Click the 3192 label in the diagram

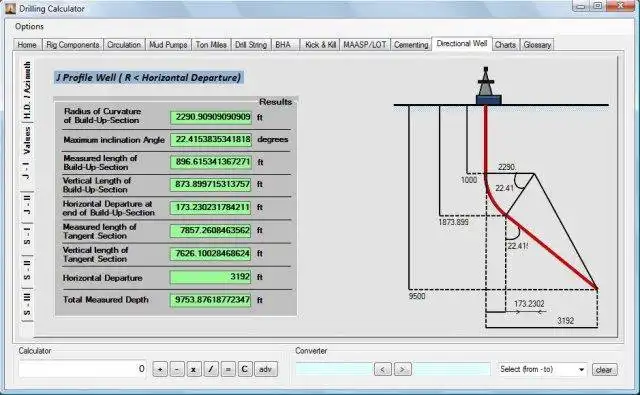(565, 321)
